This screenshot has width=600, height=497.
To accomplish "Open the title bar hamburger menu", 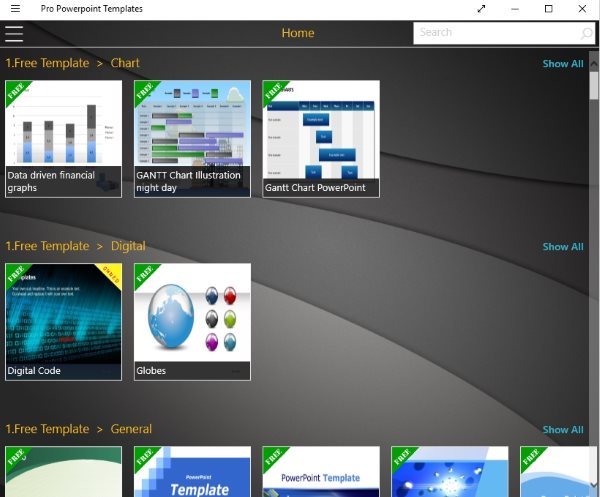I will pyautogui.click(x=15, y=8).
